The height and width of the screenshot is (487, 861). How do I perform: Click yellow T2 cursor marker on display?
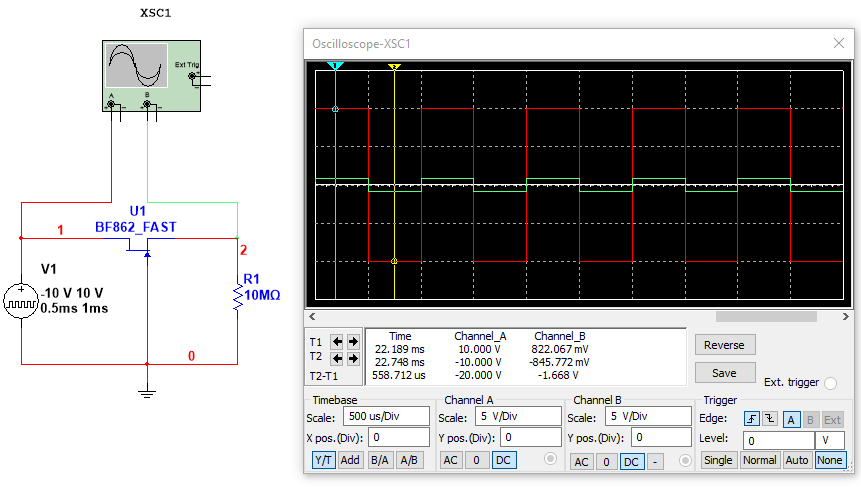(x=394, y=66)
